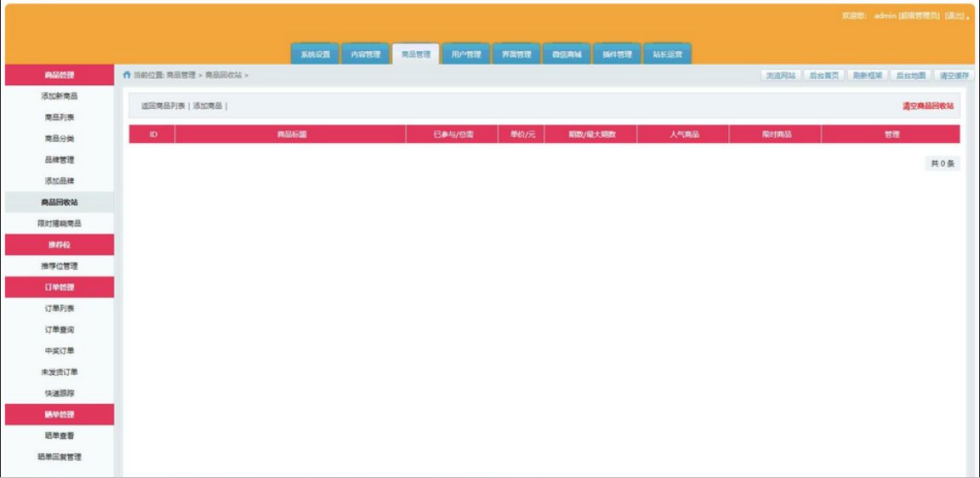Open 限时揭晓商品 in the sidebar
The width and height of the screenshot is (980, 478).
(60, 224)
